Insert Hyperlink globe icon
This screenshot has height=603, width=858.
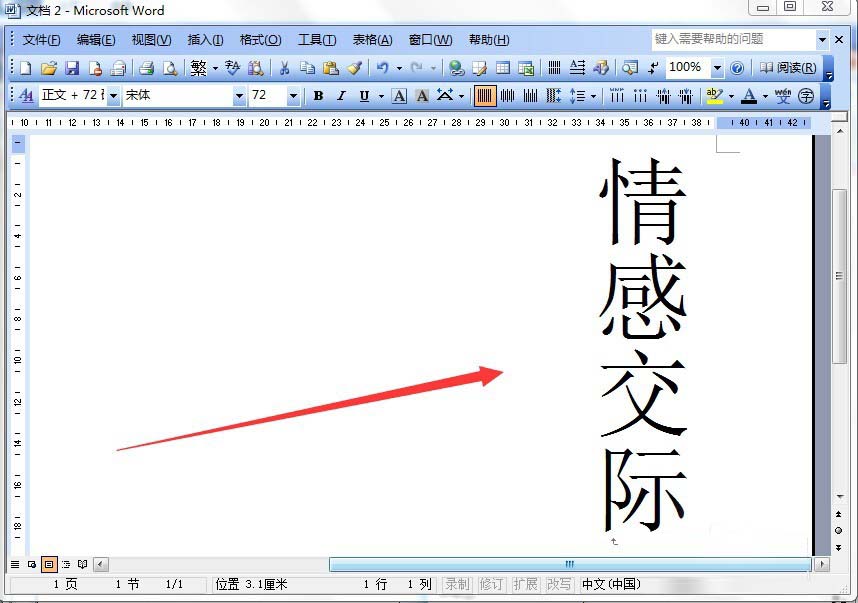coord(456,68)
